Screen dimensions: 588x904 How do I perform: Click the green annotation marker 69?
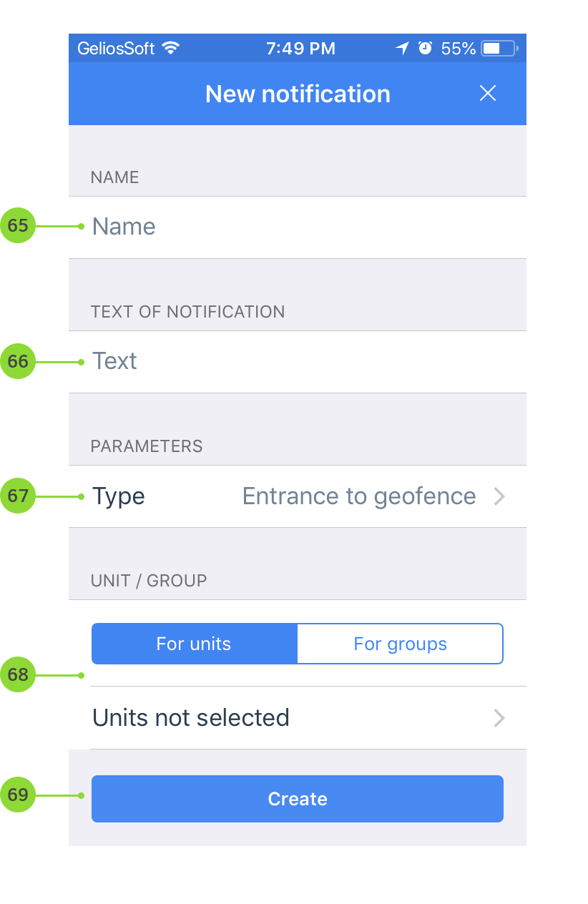[x=18, y=795]
